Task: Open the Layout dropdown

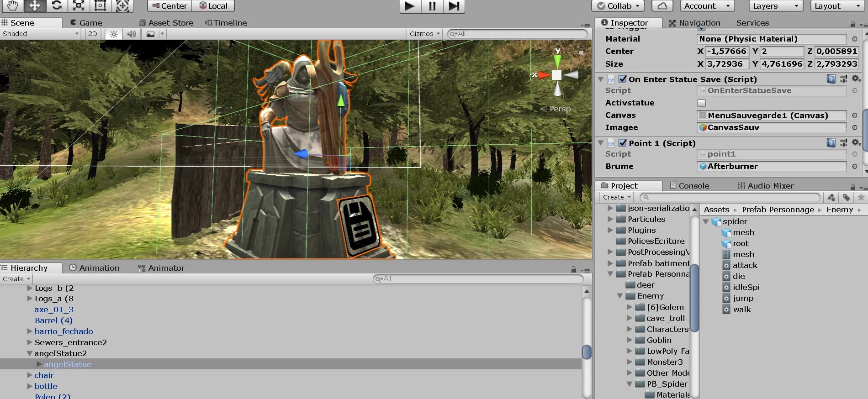Action: (x=837, y=6)
